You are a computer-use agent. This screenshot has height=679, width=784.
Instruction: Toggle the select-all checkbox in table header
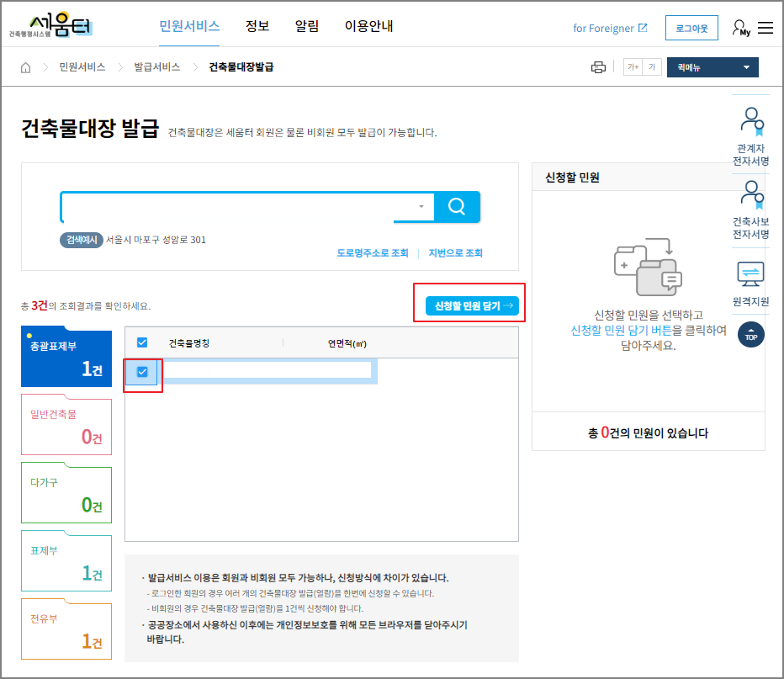coord(142,342)
